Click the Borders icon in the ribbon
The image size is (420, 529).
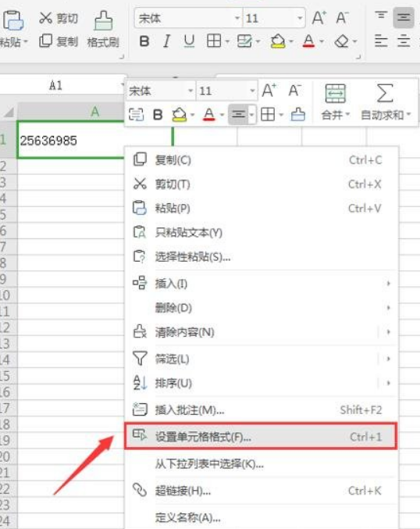click(214, 41)
